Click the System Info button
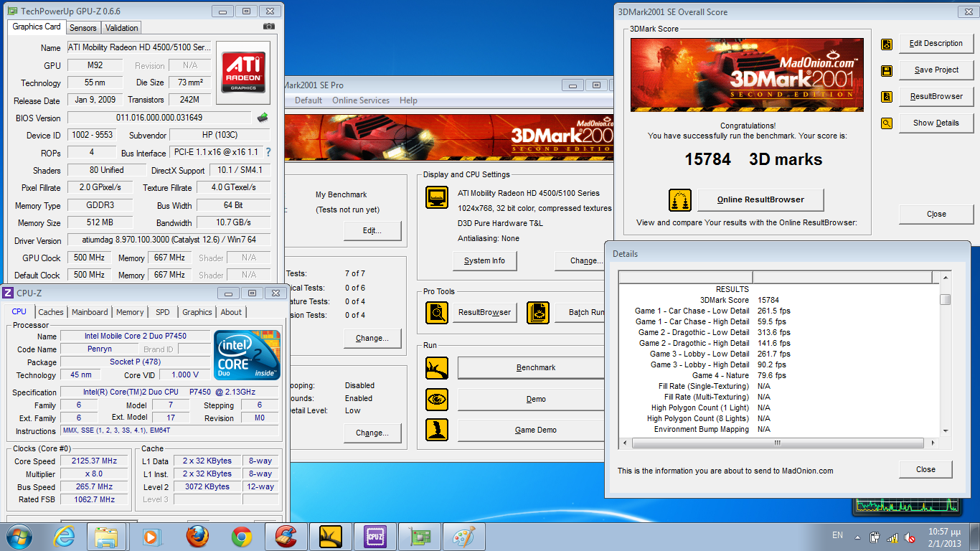Image resolution: width=980 pixels, height=551 pixels. (484, 260)
